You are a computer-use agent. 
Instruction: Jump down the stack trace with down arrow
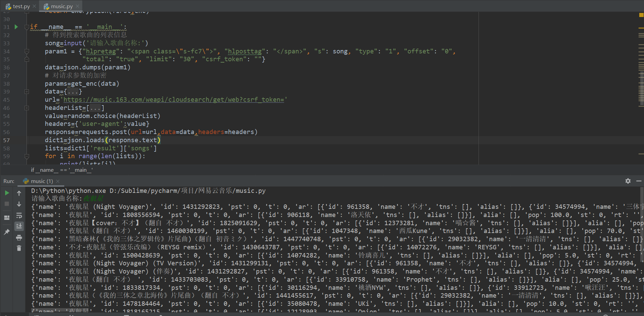coord(19,204)
